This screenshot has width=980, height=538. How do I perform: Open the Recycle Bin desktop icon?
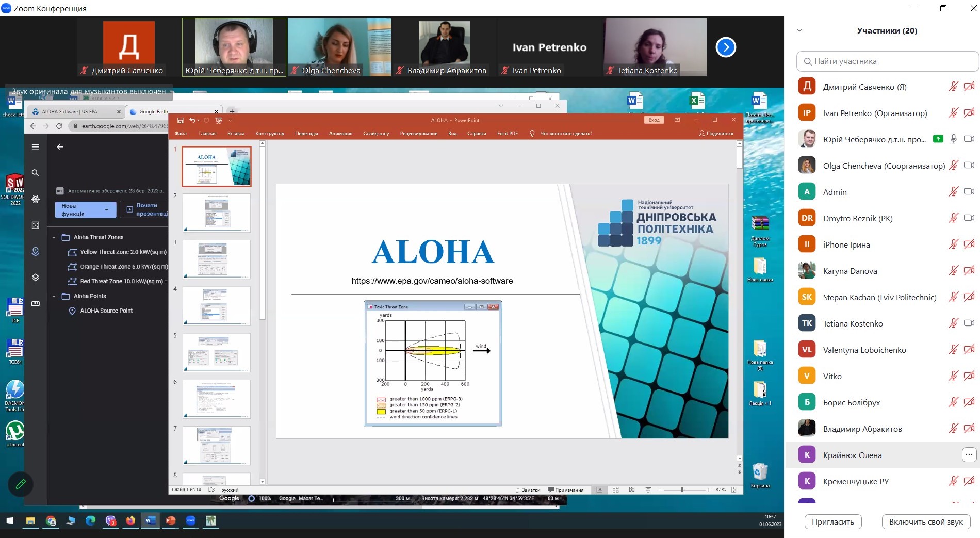[760, 475]
